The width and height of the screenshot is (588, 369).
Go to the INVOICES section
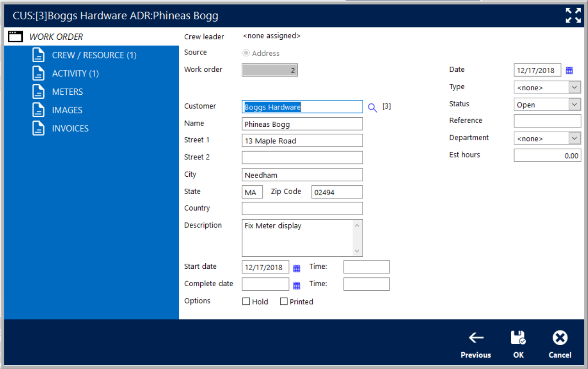pos(70,129)
